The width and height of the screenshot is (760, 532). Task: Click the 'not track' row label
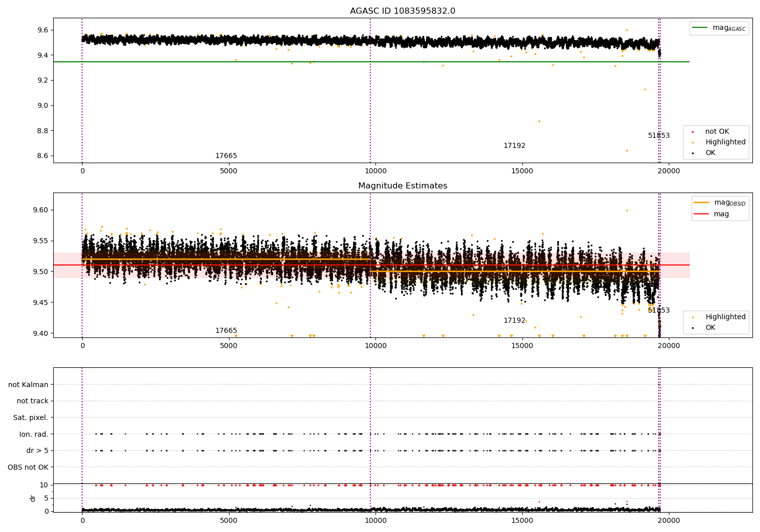[x=32, y=401]
